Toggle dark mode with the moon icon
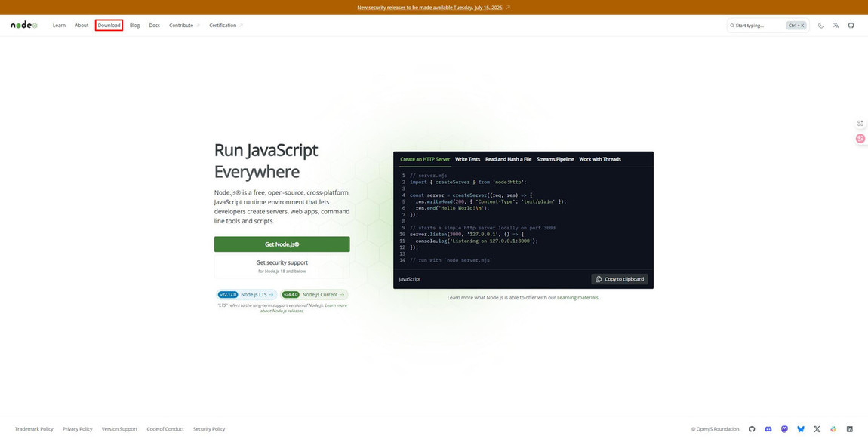This screenshot has width=868, height=442. (821, 26)
